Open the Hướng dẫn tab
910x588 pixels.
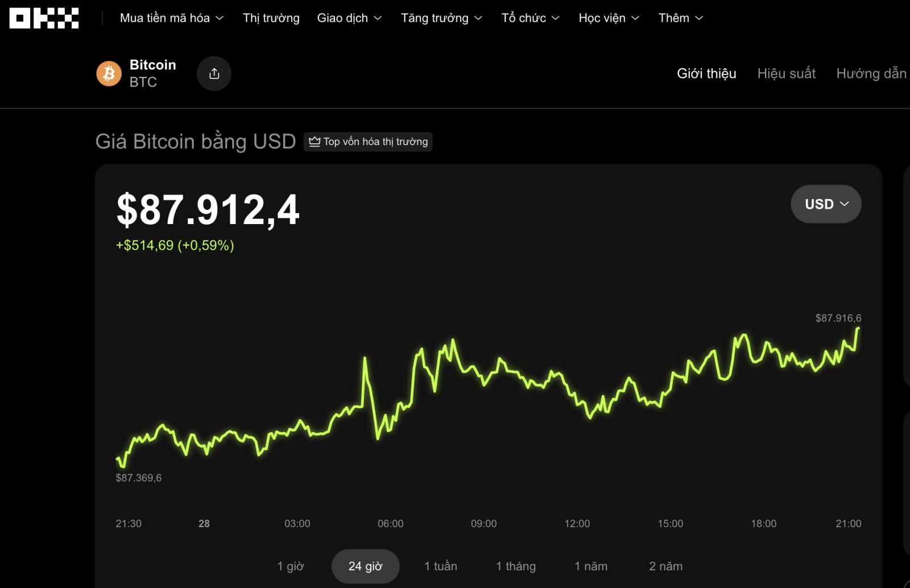pyautogui.click(x=871, y=73)
